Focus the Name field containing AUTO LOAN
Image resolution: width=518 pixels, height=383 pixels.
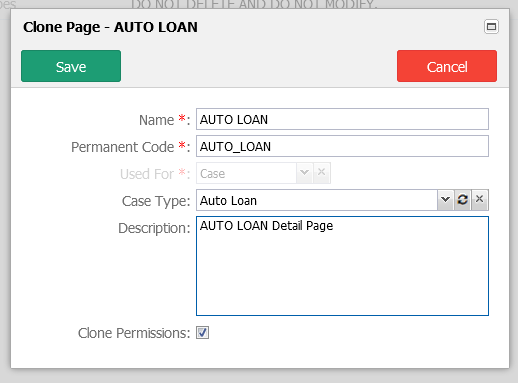(x=342, y=119)
